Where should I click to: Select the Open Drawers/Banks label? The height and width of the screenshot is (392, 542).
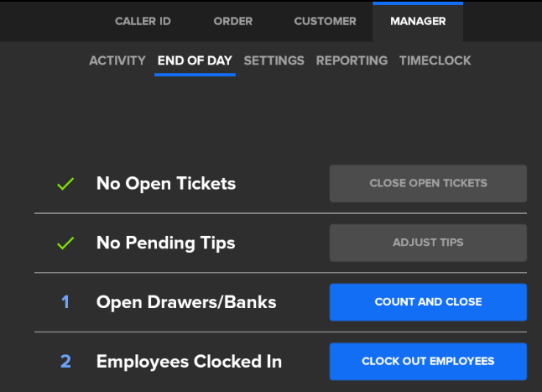[x=186, y=302]
